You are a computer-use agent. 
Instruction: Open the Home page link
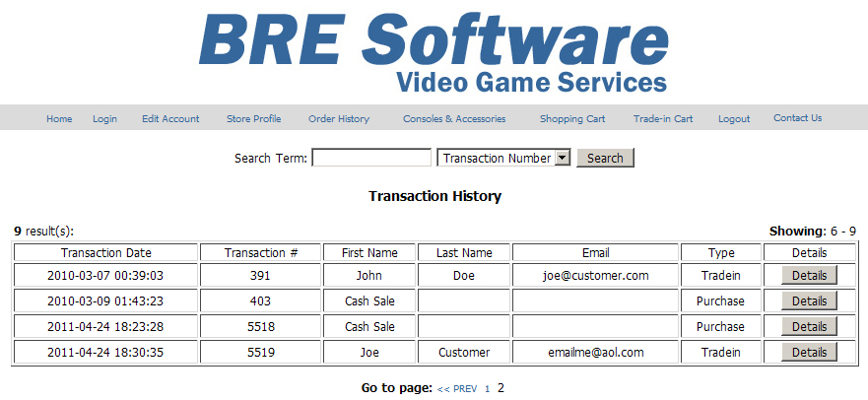59,119
